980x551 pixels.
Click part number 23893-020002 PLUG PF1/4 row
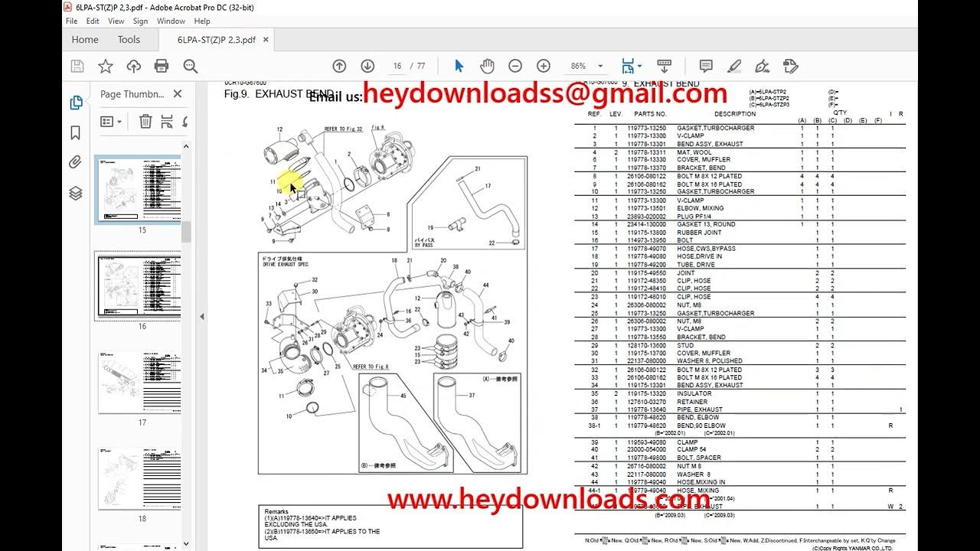point(647,217)
